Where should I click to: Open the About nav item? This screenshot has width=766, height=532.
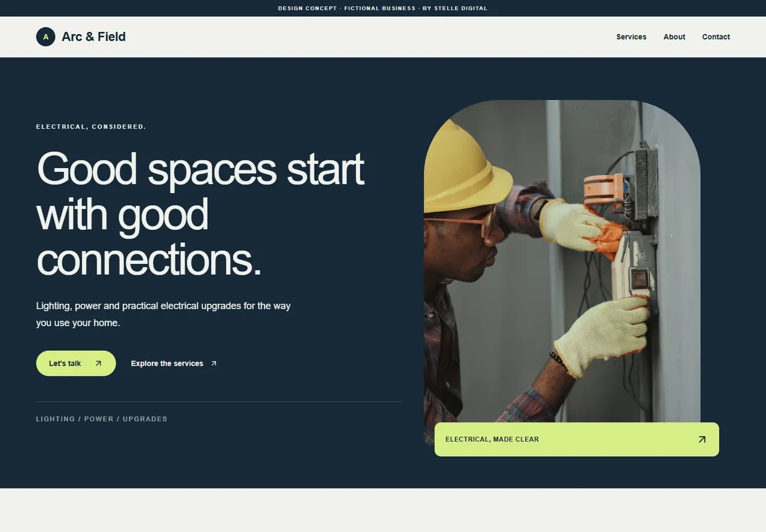coord(674,37)
